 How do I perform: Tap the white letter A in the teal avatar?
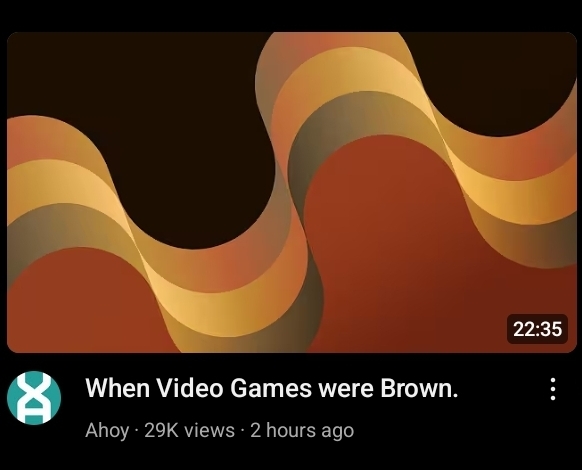(34, 412)
